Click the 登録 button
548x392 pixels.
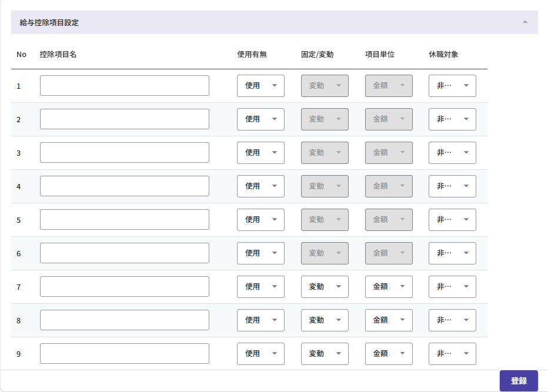(x=518, y=381)
